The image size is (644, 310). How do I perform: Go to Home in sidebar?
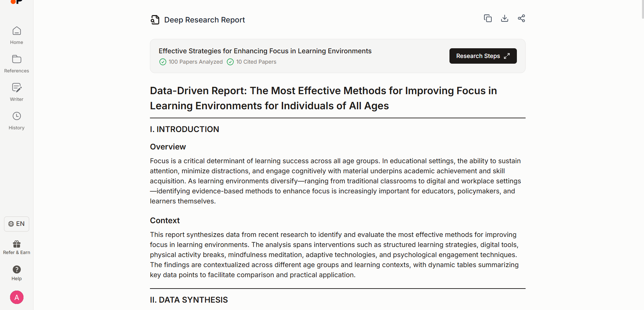(16, 35)
